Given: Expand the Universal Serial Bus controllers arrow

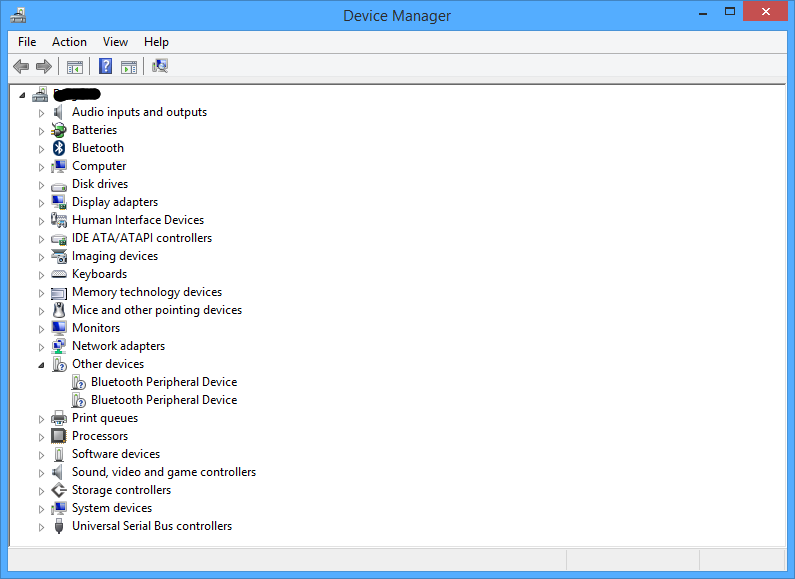Looking at the screenshot, I should 41,527.
